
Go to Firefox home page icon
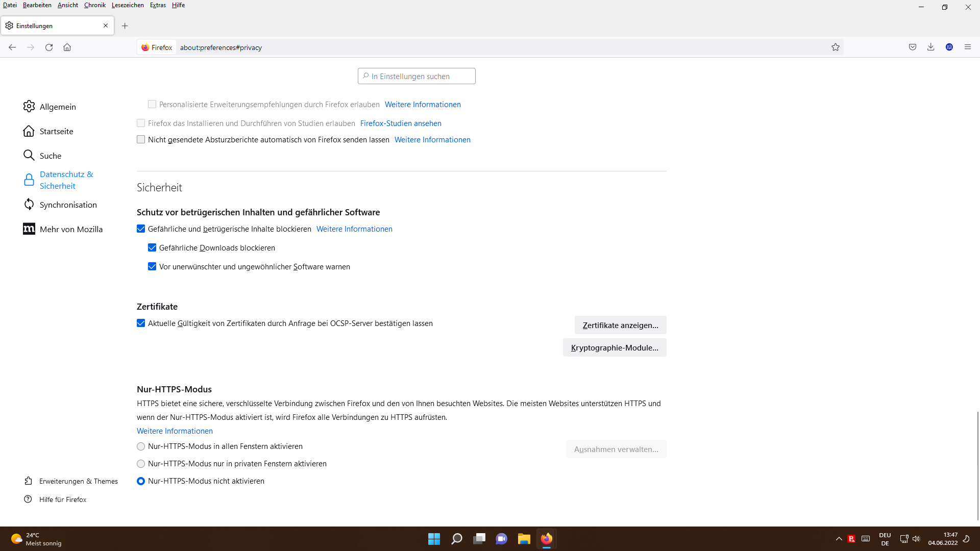pyautogui.click(x=67, y=47)
